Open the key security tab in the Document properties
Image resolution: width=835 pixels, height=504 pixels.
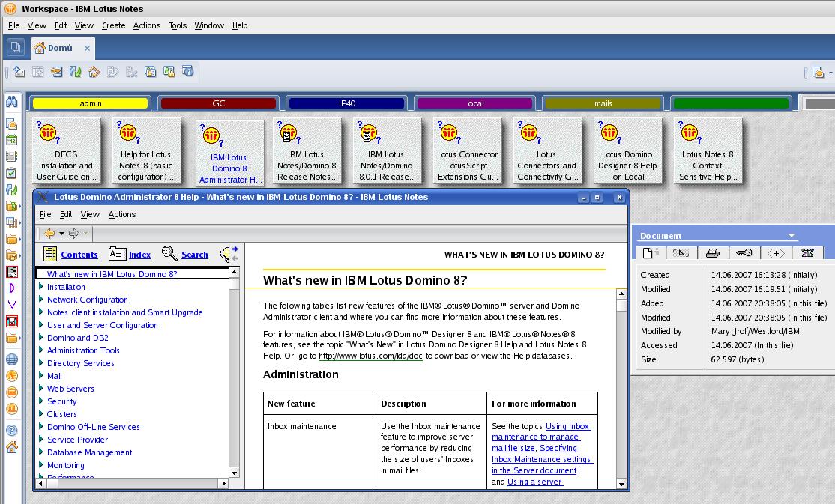(x=744, y=253)
